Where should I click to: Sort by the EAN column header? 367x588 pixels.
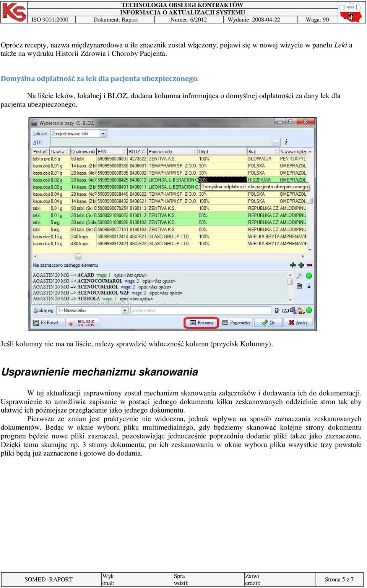[112, 152]
